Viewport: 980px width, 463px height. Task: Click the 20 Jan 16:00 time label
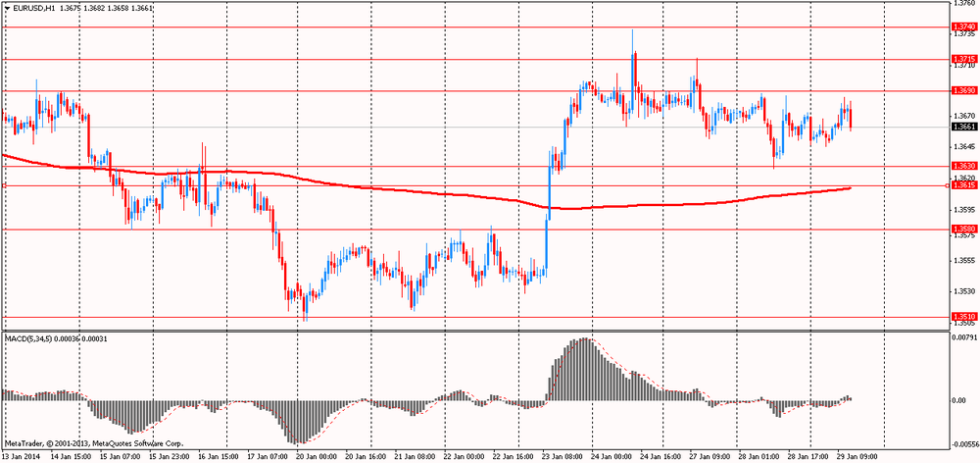tap(365, 457)
